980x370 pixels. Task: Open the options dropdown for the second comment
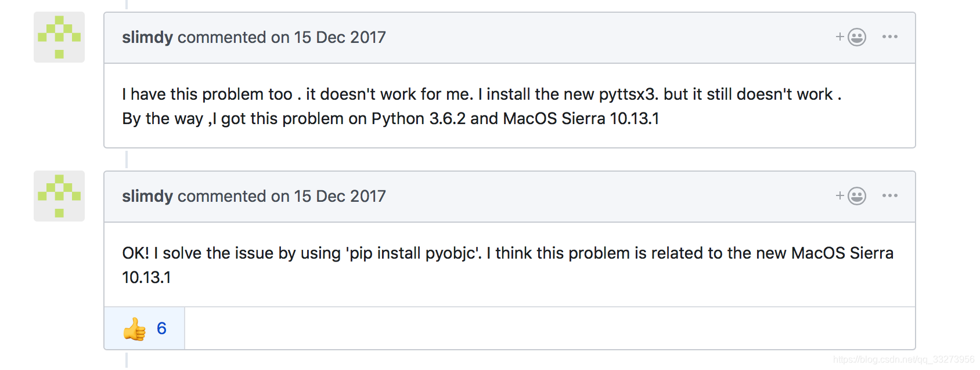(890, 196)
